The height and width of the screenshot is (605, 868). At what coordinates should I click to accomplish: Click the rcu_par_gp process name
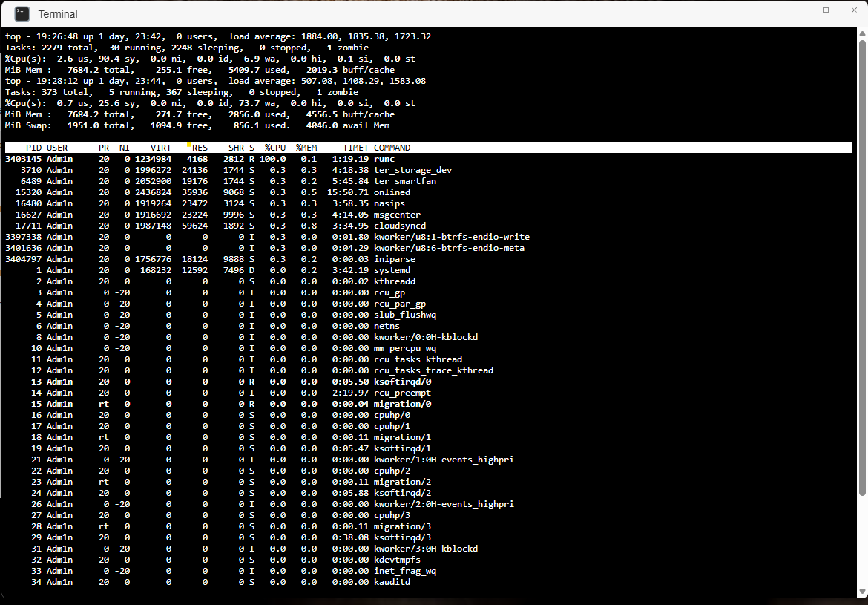click(x=400, y=304)
